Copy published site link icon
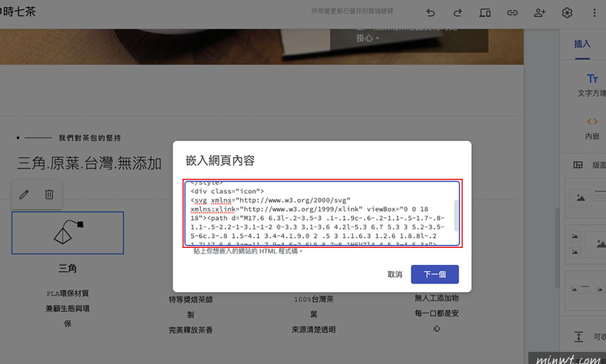The image size is (606, 364). pyautogui.click(x=512, y=13)
